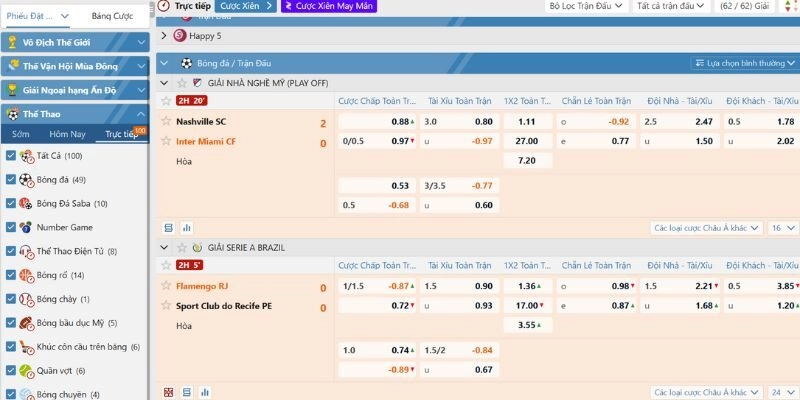Click the star next to Flamengo RJ

pos(166,286)
